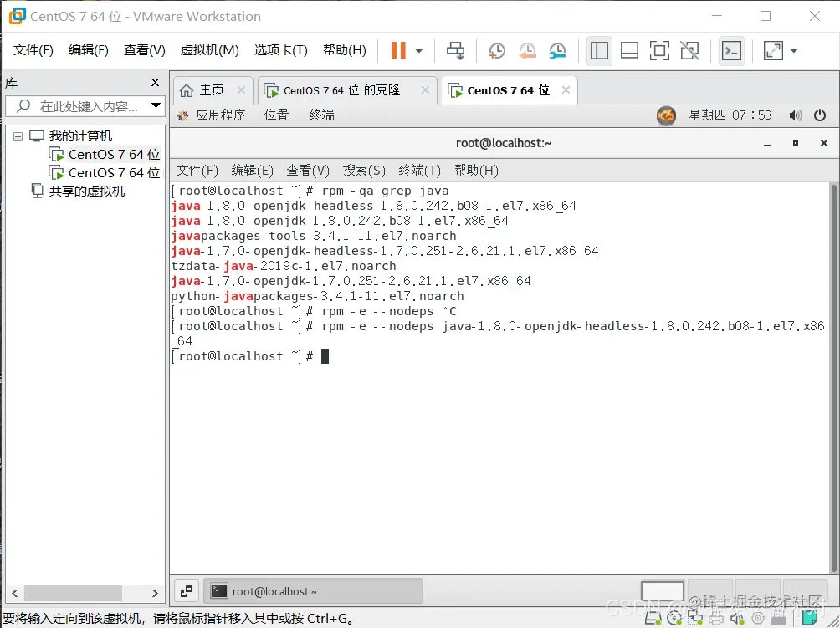The height and width of the screenshot is (628, 840).
Task: Click the library search input field
Action: tap(78, 106)
